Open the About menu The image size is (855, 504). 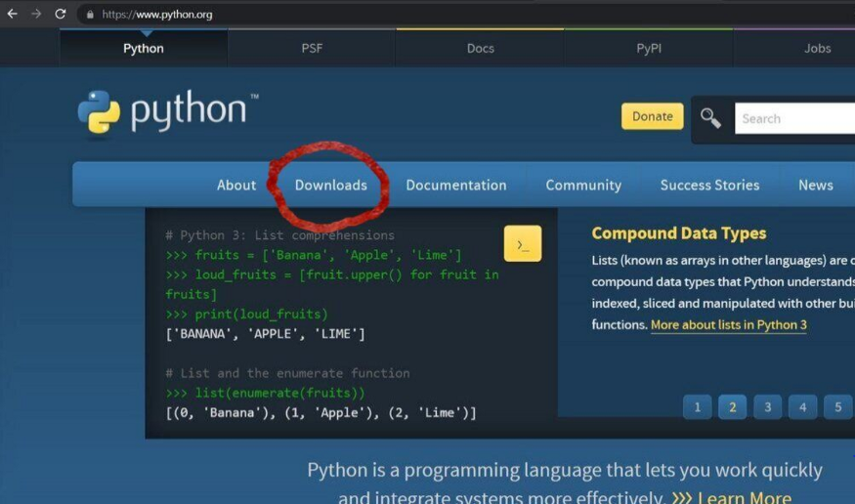click(x=236, y=186)
